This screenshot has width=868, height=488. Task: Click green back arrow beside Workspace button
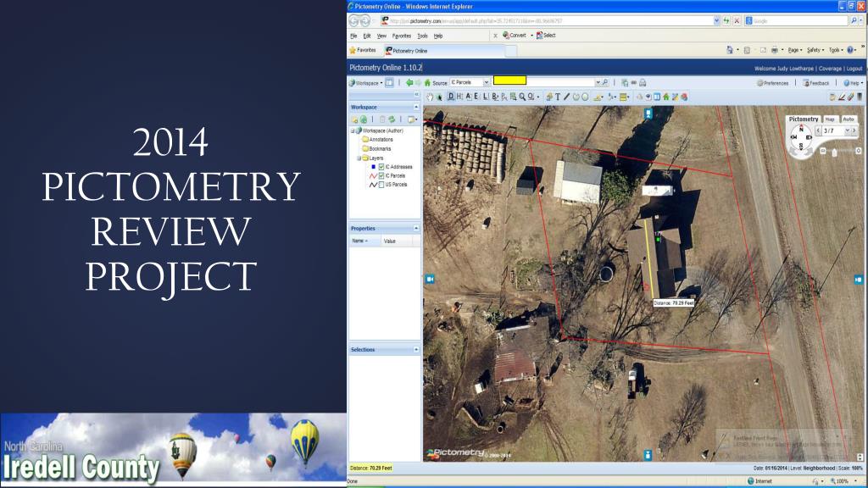(409, 83)
